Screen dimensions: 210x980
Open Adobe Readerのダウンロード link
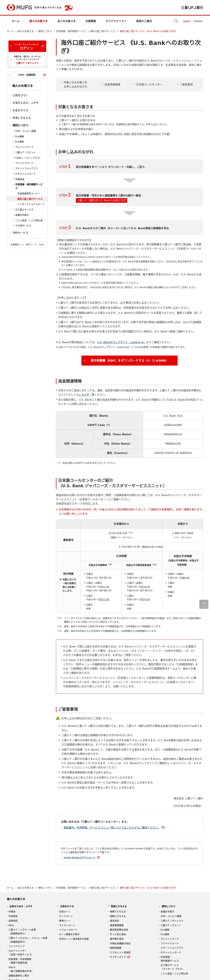click(x=79, y=857)
